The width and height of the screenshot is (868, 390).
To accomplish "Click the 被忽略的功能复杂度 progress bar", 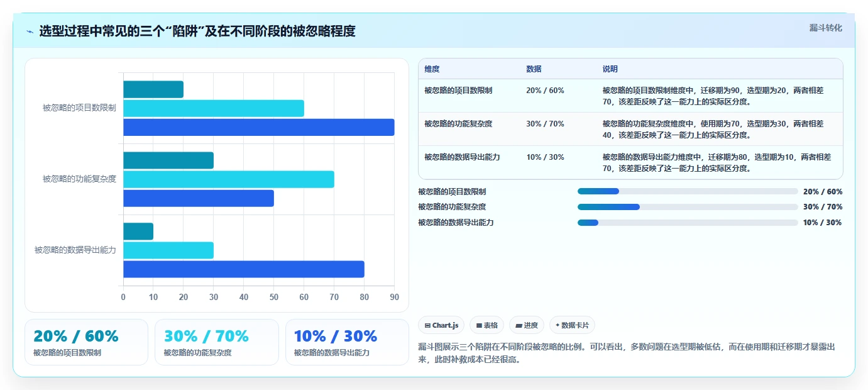I will [x=688, y=207].
